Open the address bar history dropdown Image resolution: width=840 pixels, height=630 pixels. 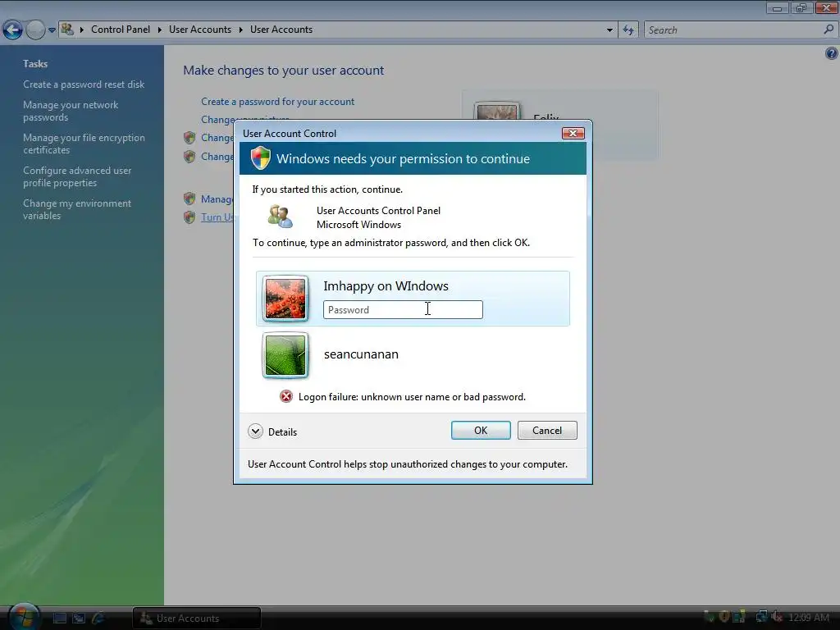609,30
